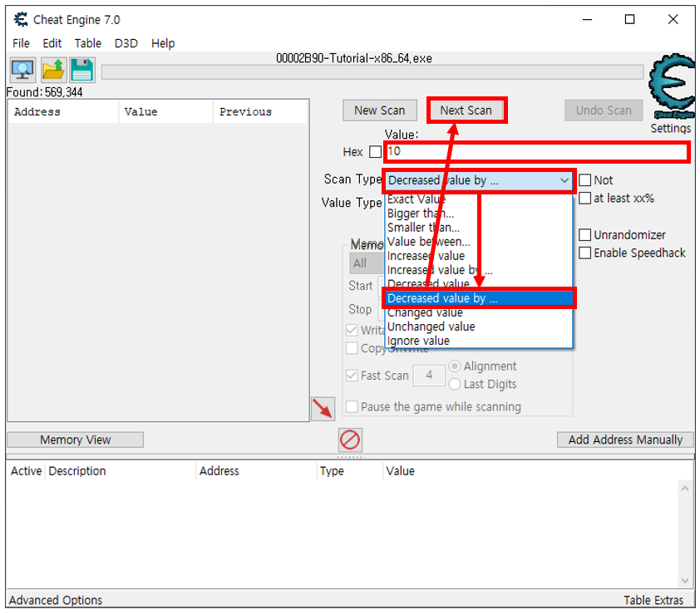Sort by Address column header
The width and height of the screenshot is (700, 614).
pos(63,112)
